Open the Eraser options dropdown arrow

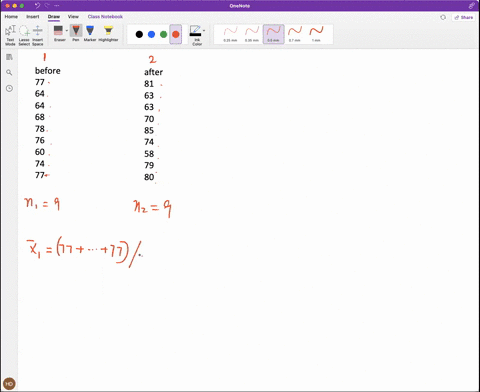click(67, 31)
